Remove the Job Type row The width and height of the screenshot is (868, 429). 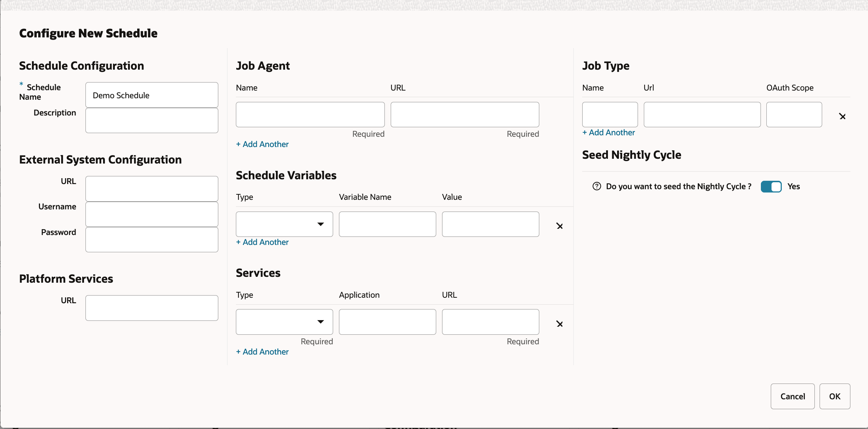click(x=842, y=116)
